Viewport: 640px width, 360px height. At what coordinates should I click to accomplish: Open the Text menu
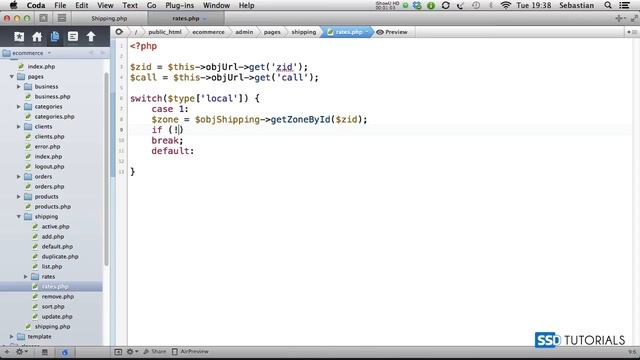click(130, 5)
